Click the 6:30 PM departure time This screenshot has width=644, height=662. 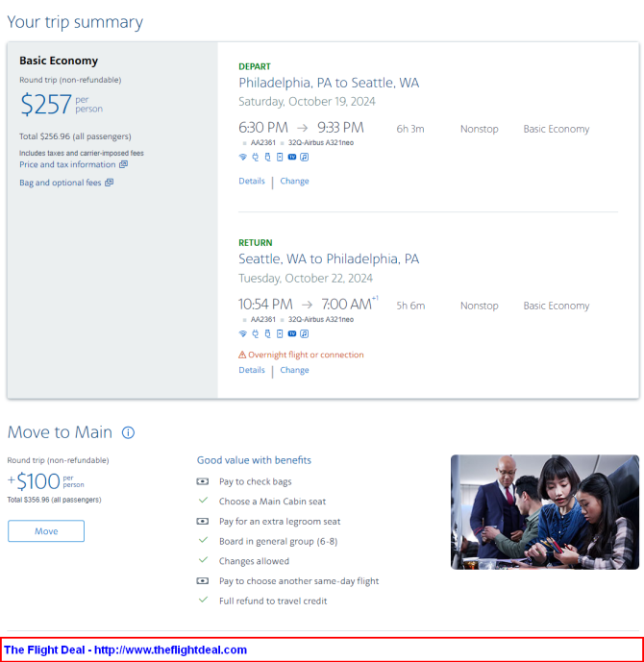click(x=263, y=127)
